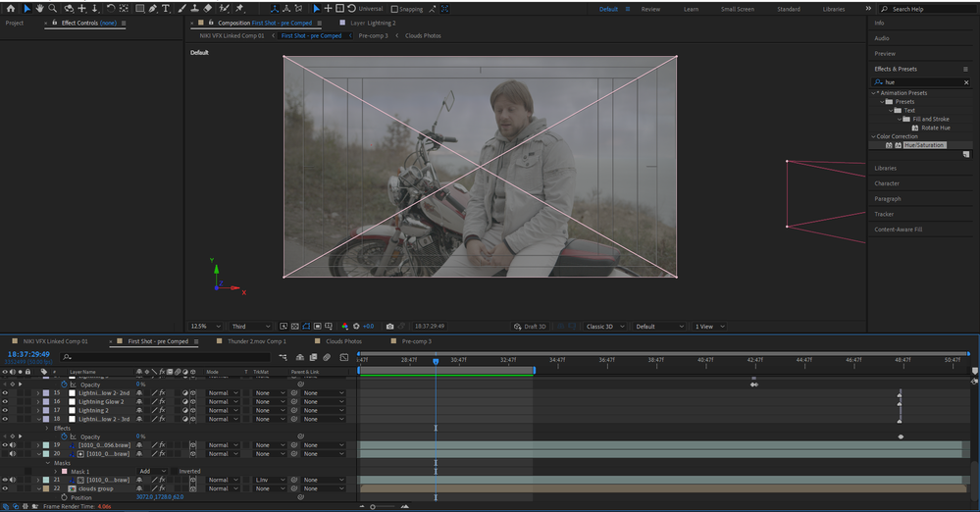The height and width of the screenshot is (512, 980).
Task: Open the 1 View layout dropdown
Action: click(709, 327)
